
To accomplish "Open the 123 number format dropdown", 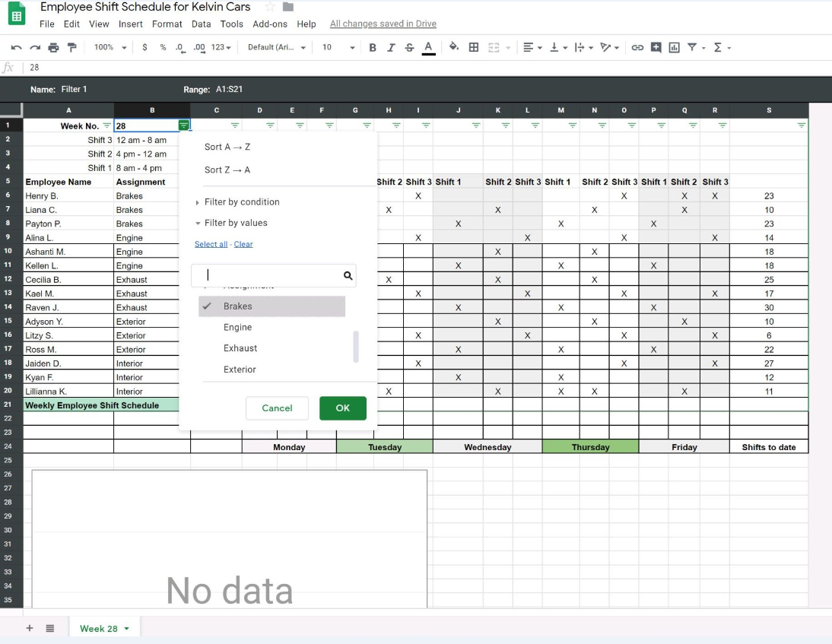I will pyautogui.click(x=221, y=47).
